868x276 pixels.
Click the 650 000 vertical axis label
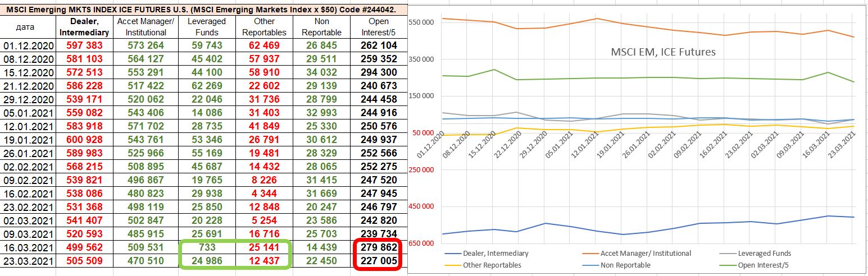coord(421,243)
